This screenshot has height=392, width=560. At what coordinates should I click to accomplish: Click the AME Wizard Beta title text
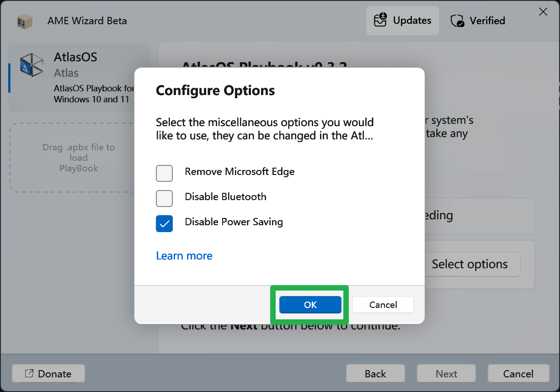tap(87, 21)
